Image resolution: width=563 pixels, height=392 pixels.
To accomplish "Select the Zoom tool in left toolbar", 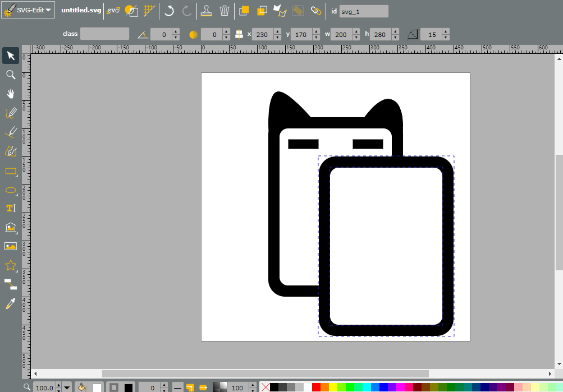I will 11,75.
